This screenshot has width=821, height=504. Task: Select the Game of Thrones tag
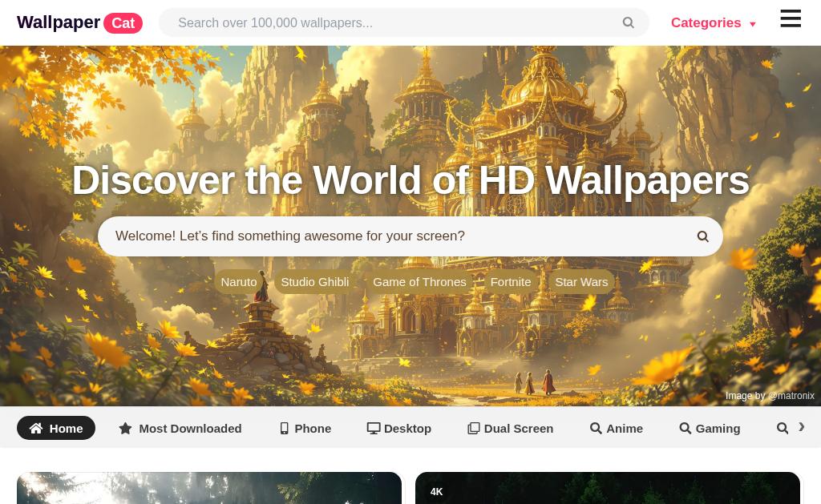pos(419,281)
